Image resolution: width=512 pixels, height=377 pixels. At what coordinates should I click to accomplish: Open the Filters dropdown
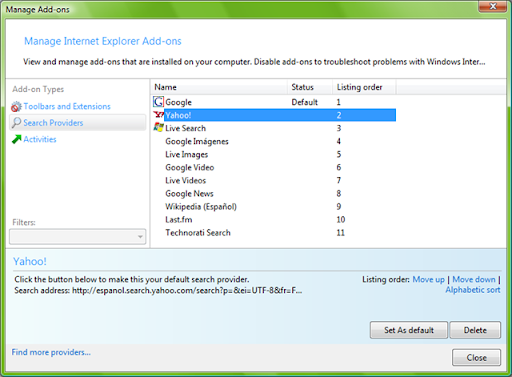[78, 237]
